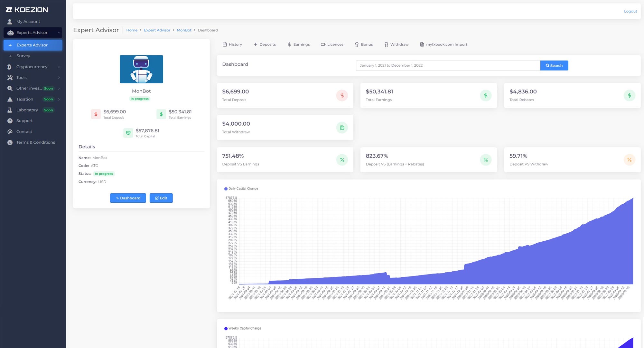Toggle Weekly Capital Change legend marker
Viewport: 644px width, 348px height.
tap(226, 329)
